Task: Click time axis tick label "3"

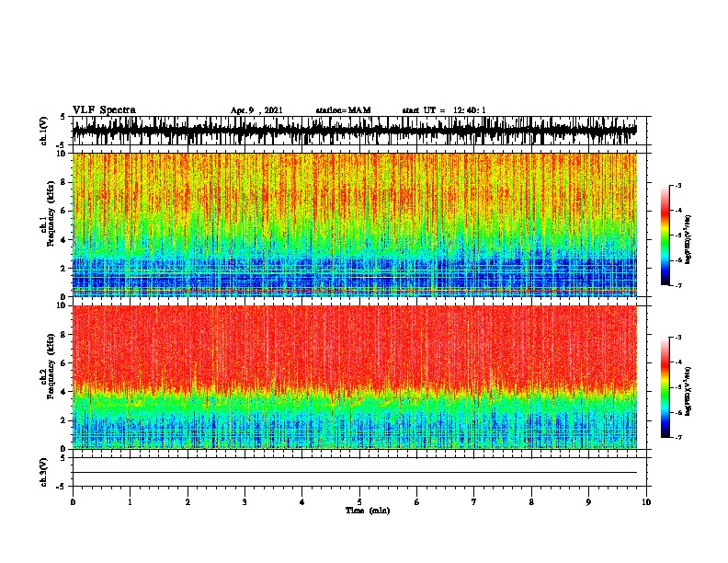Action: click(x=245, y=502)
